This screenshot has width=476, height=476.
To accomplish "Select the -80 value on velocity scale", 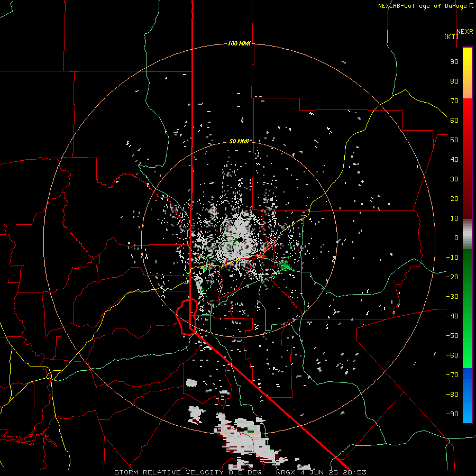I will point(452,395).
